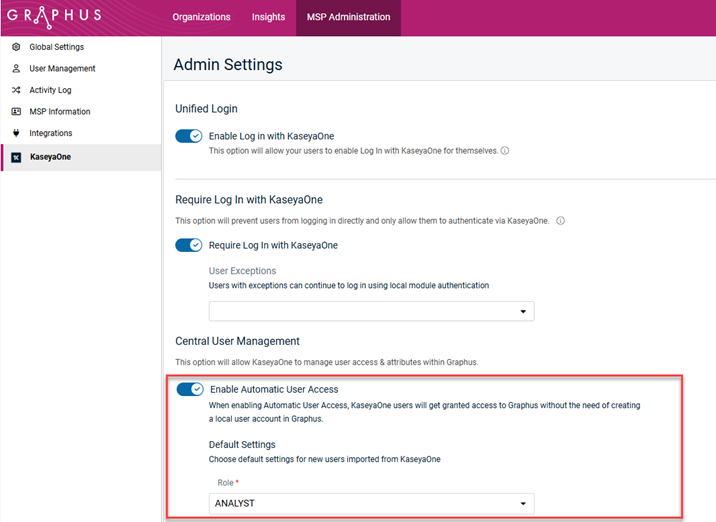Click the Unified Login section heading
This screenshot has width=716, height=522.
pyautogui.click(x=206, y=109)
